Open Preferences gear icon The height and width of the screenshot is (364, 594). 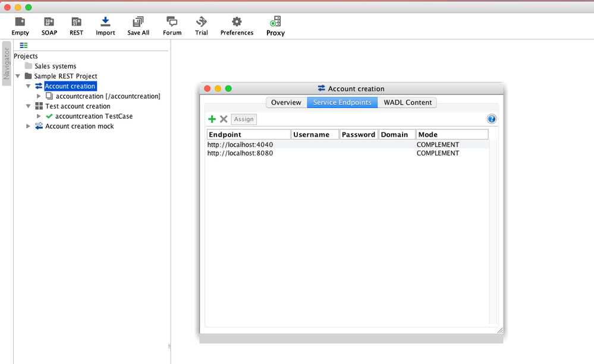pos(237,23)
